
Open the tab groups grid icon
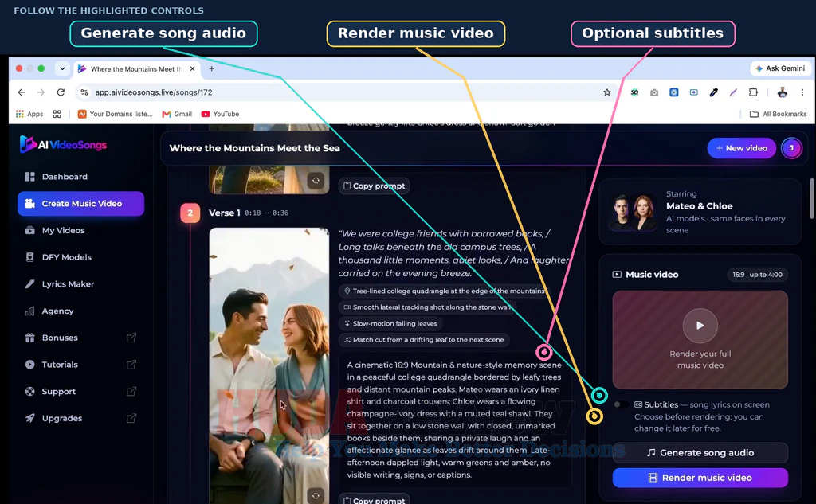point(57,114)
